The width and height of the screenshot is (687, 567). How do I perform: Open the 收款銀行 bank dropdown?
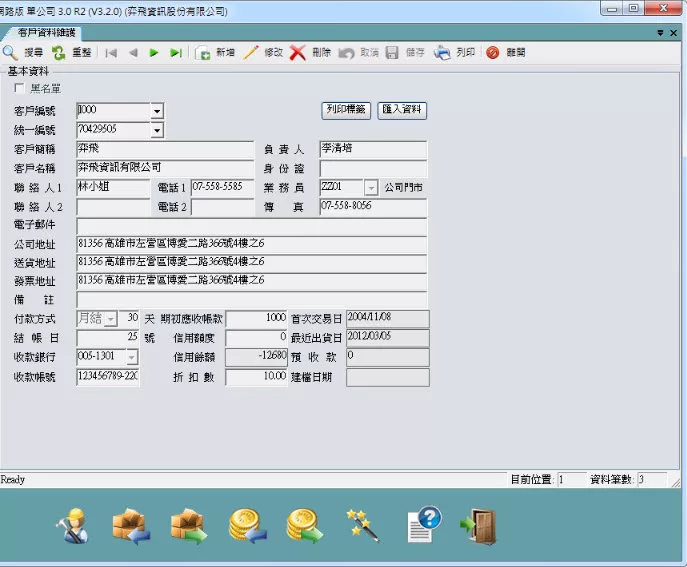[x=132, y=357]
